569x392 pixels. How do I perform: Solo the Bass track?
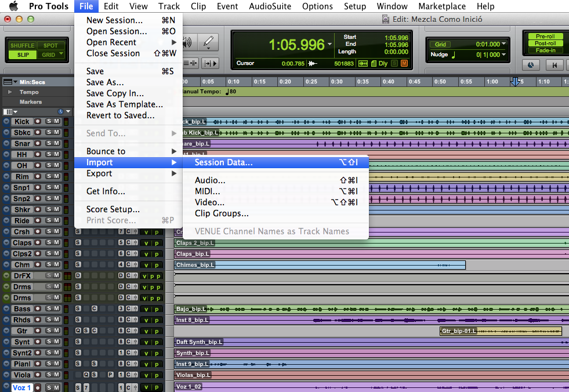tap(49, 308)
